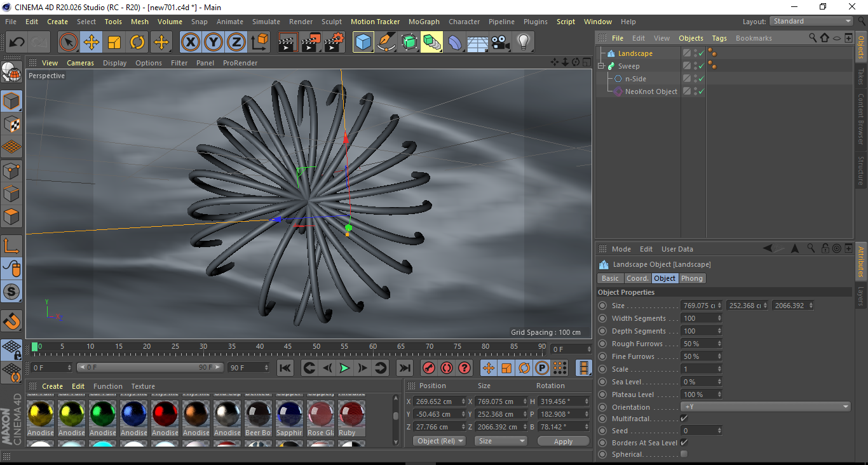The height and width of the screenshot is (465, 868).
Task: Switch to Coord. tab
Action: pyautogui.click(x=637, y=278)
